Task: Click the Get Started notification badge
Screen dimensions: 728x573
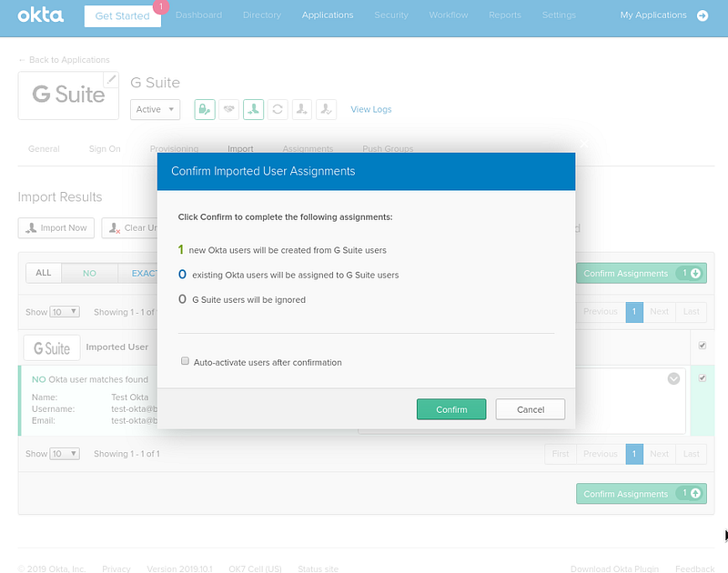Action: 161,6
